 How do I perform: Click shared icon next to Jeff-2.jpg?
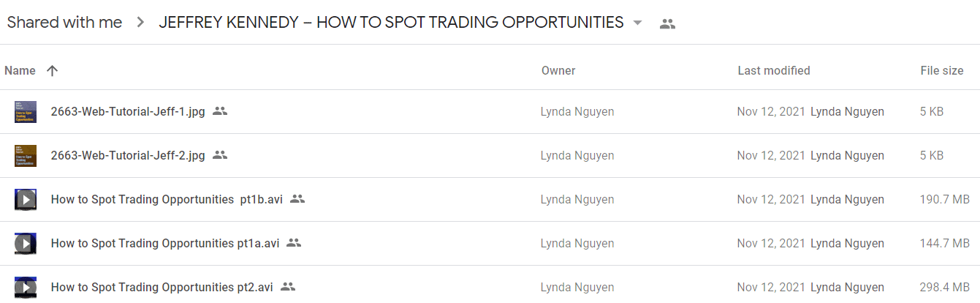point(220,155)
